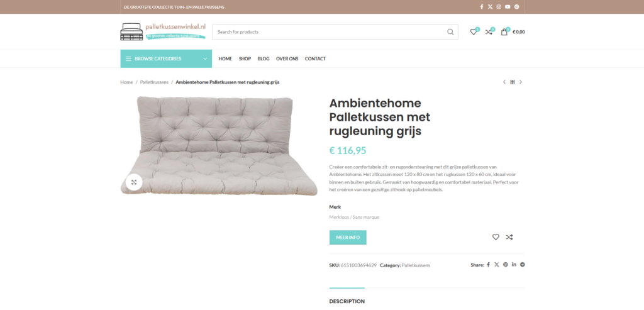Expand the Browse Categories dropdown
The height and width of the screenshot is (310, 644).
point(166,58)
